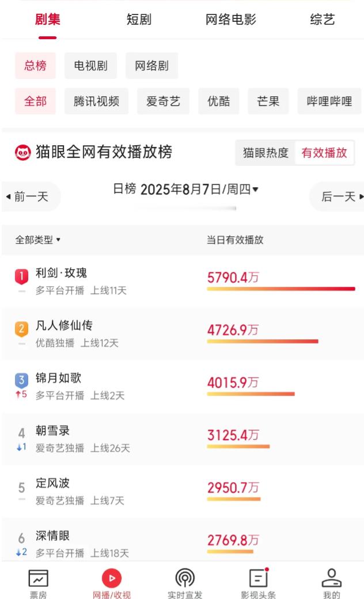Viewport: 364px width, 599px height.
Task: Tap the Maoyan cat logo icon
Action: pos(23,153)
